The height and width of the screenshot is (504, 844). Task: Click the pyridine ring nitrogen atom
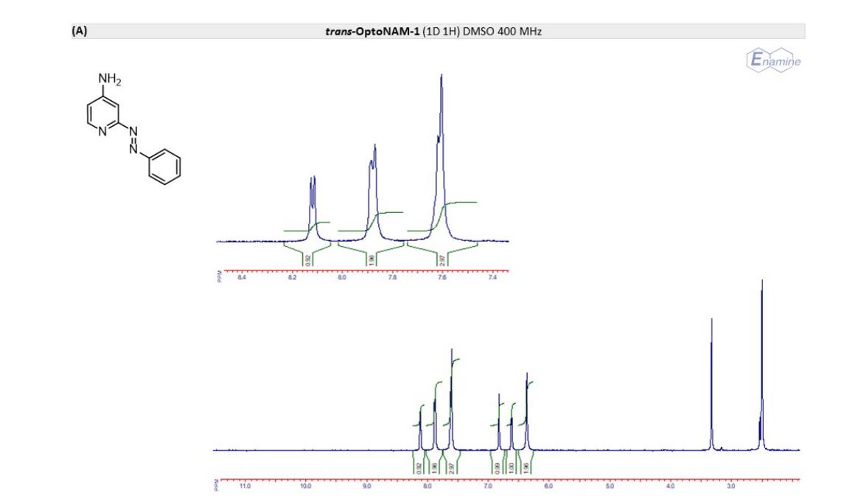click(x=104, y=135)
